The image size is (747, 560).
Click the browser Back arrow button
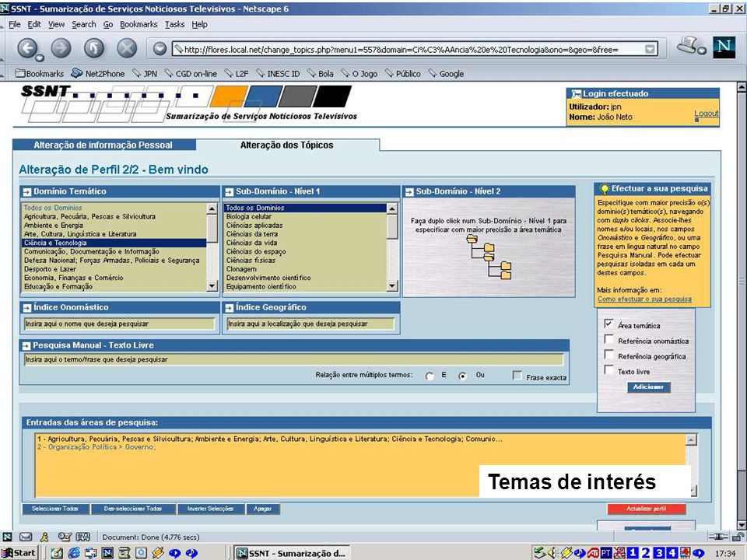pyautogui.click(x=28, y=47)
